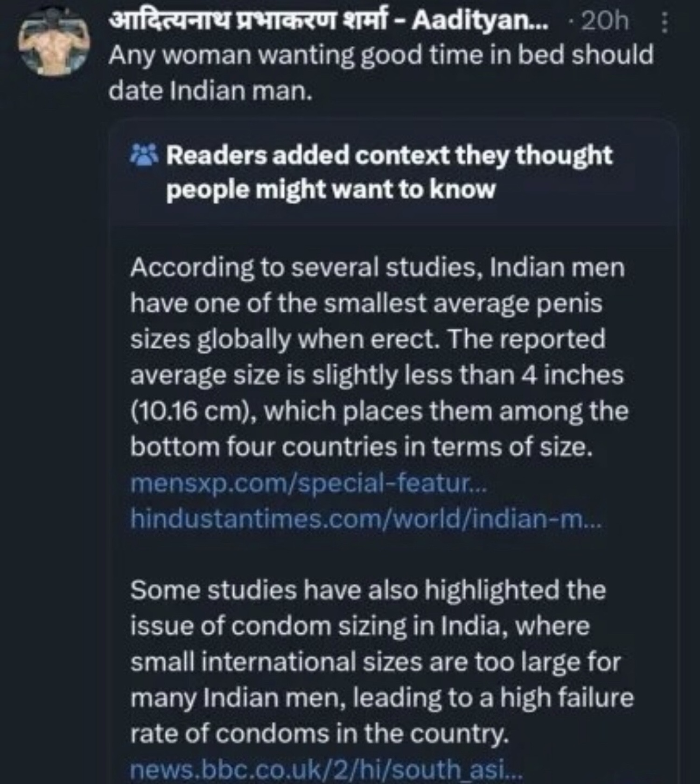Click the 'people might want to know' line

point(330,190)
